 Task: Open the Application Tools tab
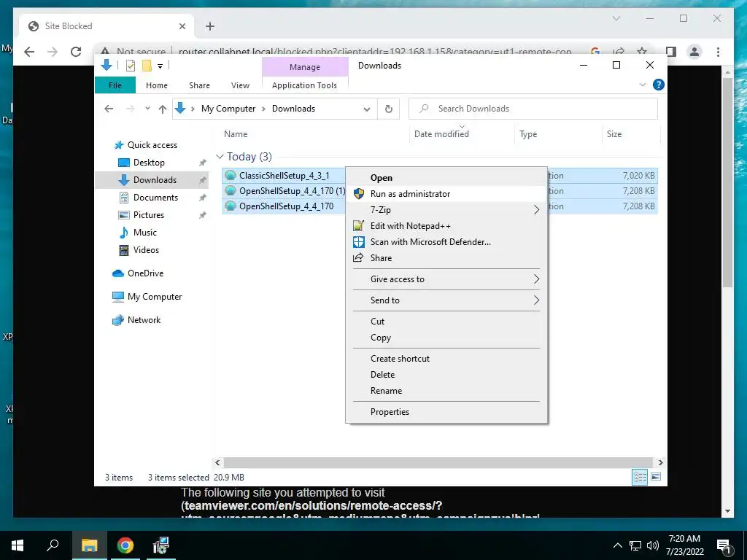[x=304, y=85]
